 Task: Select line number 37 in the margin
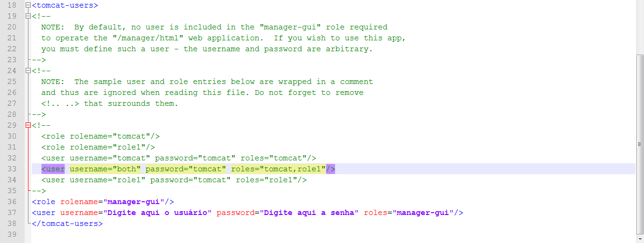tap(12, 213)
